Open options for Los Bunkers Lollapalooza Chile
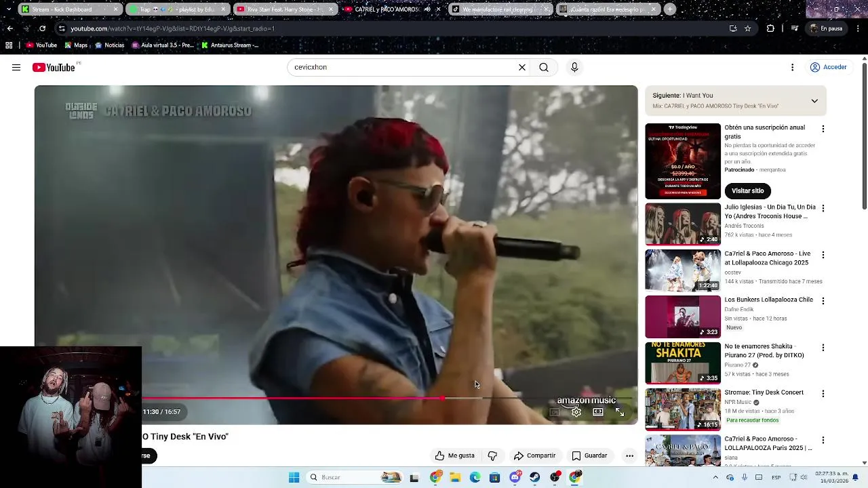Screen dimensions: 868x488 coord(823,301)
